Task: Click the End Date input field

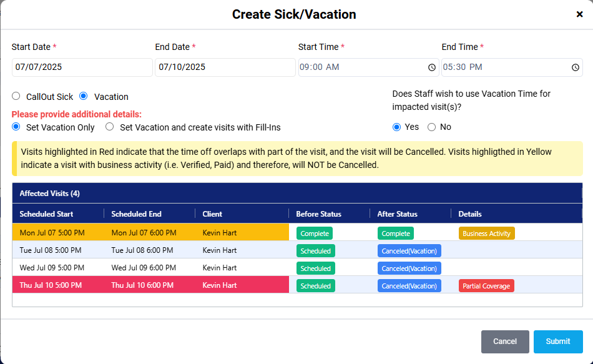Action: (225, 67)
